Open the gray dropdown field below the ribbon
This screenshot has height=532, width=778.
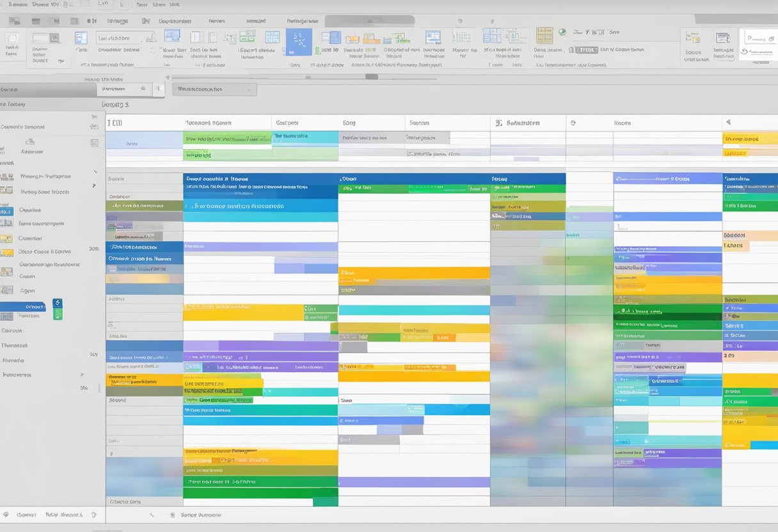point(214,90)
